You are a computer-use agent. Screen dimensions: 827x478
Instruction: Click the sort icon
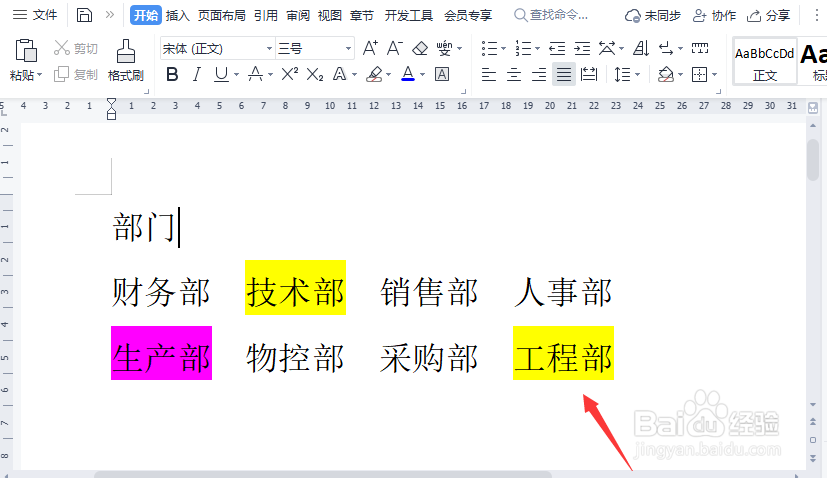click(641, 49)
